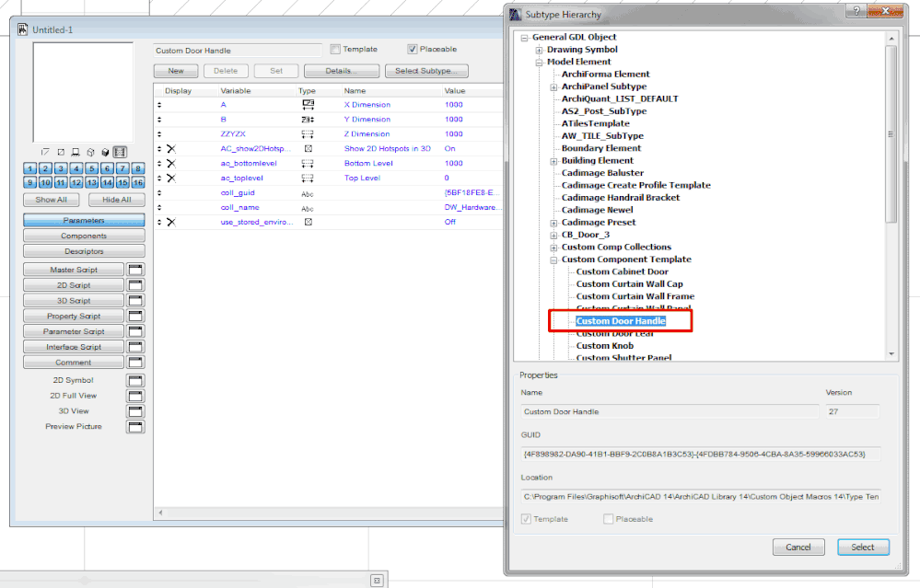The height and width of the screenshot is (588, 920).
Task: Click the Details... button
Action: point(342,71)
